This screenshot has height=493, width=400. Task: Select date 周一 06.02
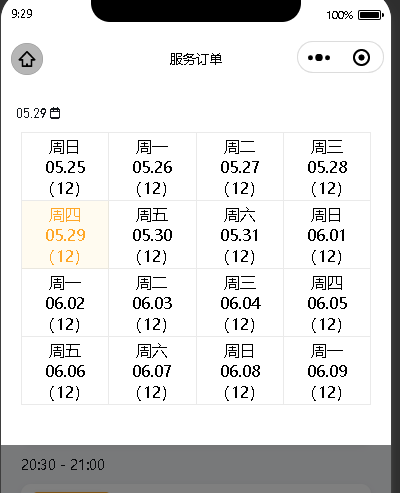[x=65, y=302]
